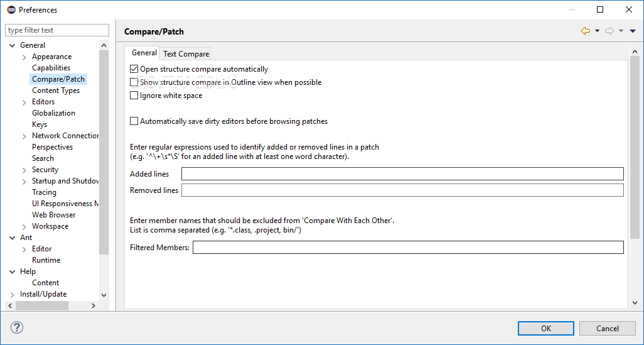644x345 pixels.
Task: Click the back navigation arrow icon
Action: coord(585,31)
